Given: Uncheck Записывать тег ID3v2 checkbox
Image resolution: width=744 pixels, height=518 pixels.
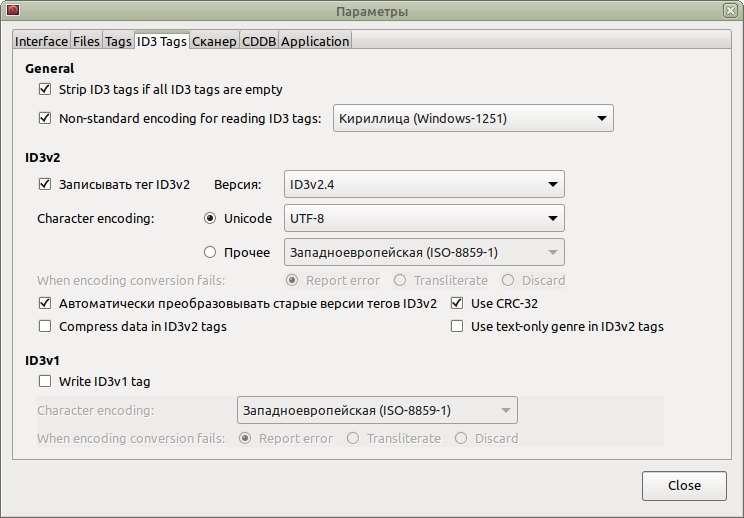Looking at the screenshot, I should (44, 184).
